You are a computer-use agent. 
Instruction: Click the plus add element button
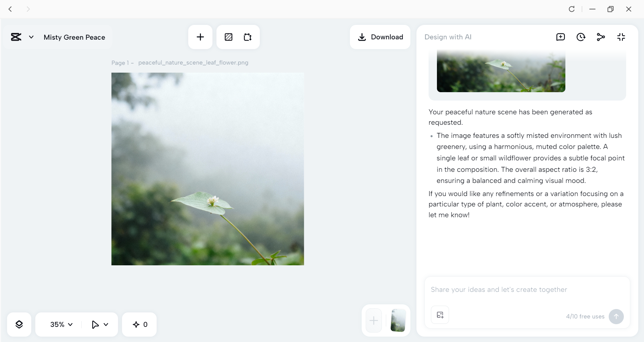[200, 37]
